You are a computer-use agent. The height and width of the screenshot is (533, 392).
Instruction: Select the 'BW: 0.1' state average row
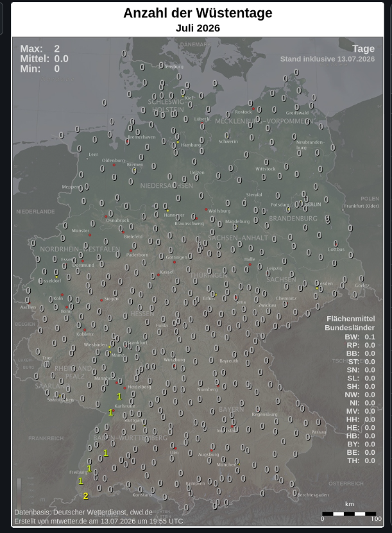click(360, 337)
